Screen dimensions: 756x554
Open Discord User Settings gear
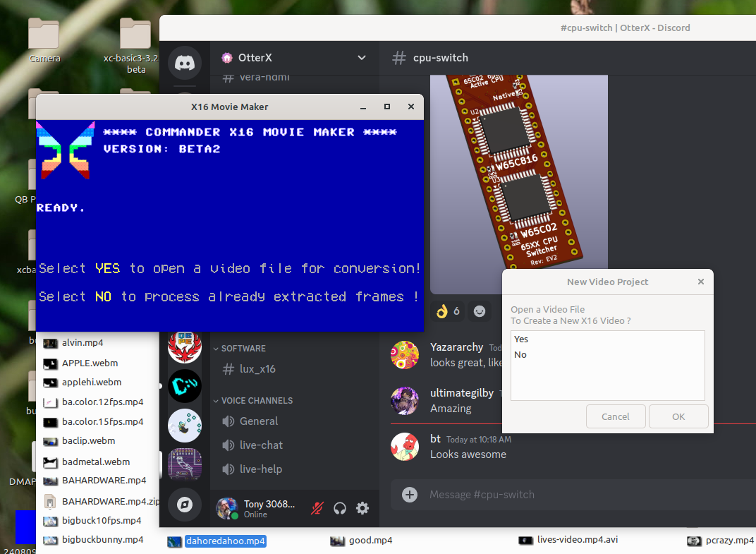[x=362, y=508]
